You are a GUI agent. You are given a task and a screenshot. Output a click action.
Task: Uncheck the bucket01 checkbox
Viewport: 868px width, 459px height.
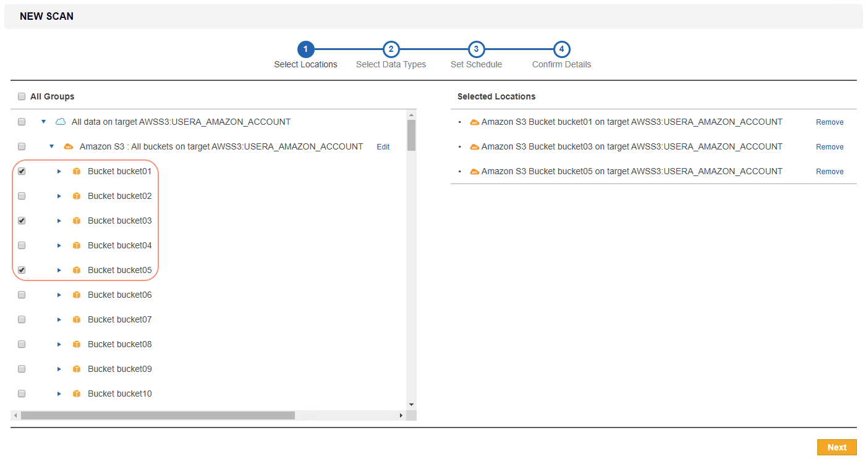tap(22, 171)
